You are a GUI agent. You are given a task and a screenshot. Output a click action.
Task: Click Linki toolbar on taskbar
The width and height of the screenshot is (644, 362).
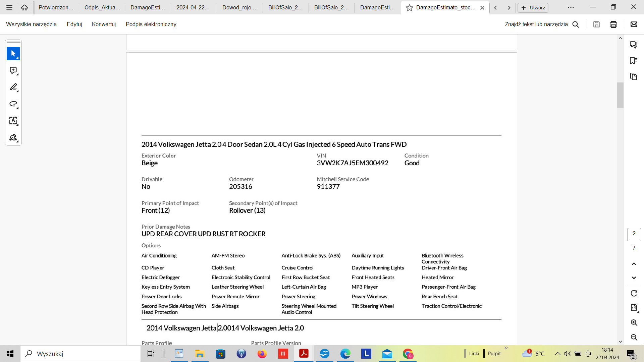tap(474, 354)
